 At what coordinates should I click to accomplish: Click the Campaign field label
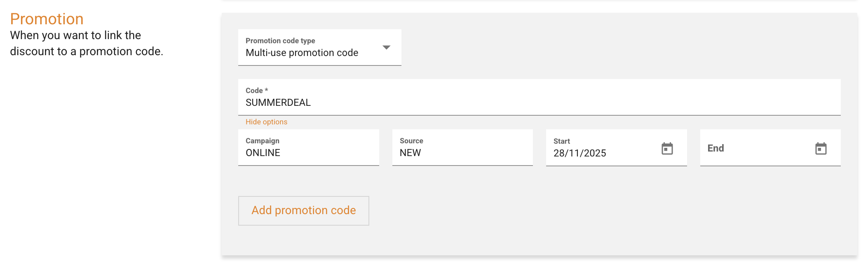tap(262, 141)
